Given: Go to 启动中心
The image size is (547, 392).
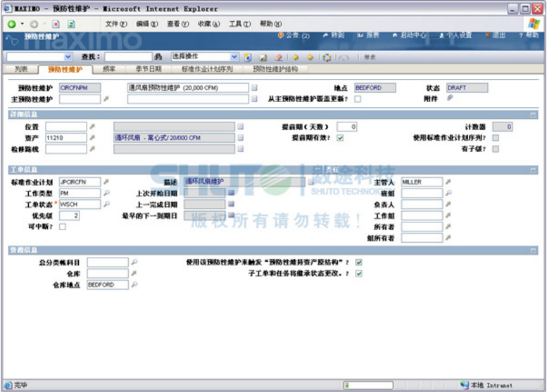Looking at the screenshot, I should 410,35.
